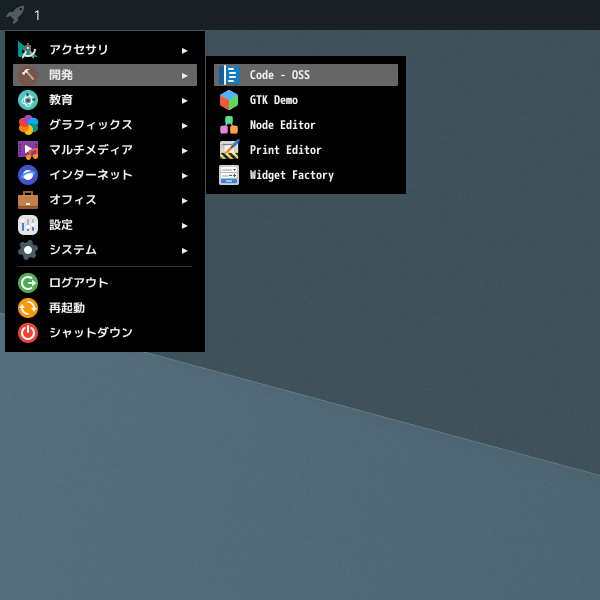The image size is (600, 600).
Task: Click the グラフィックス colorful icon
Action: (x=28, y=125)
